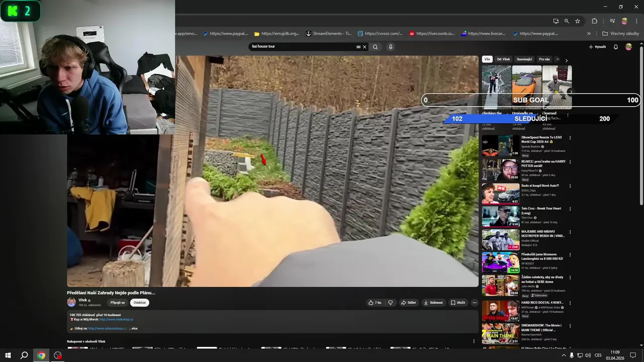Open Windows notification center icon

[x=633, y=355]
